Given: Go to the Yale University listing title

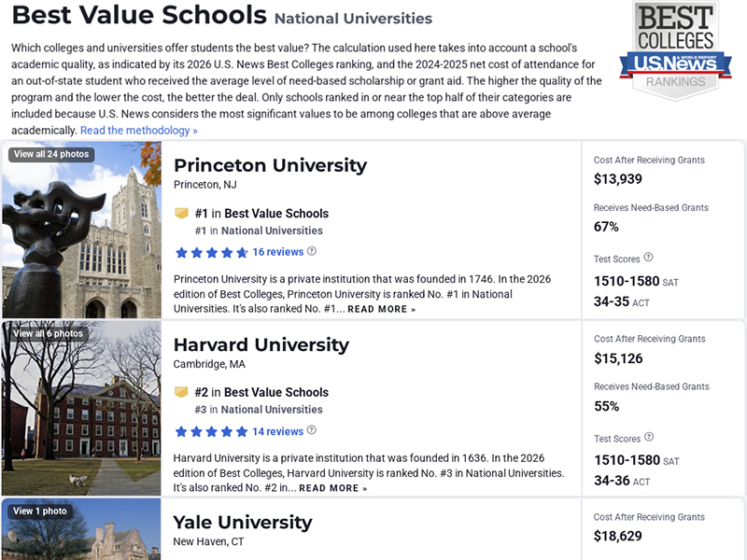Looking at the screenshot, I should click(x=243, y=522).
